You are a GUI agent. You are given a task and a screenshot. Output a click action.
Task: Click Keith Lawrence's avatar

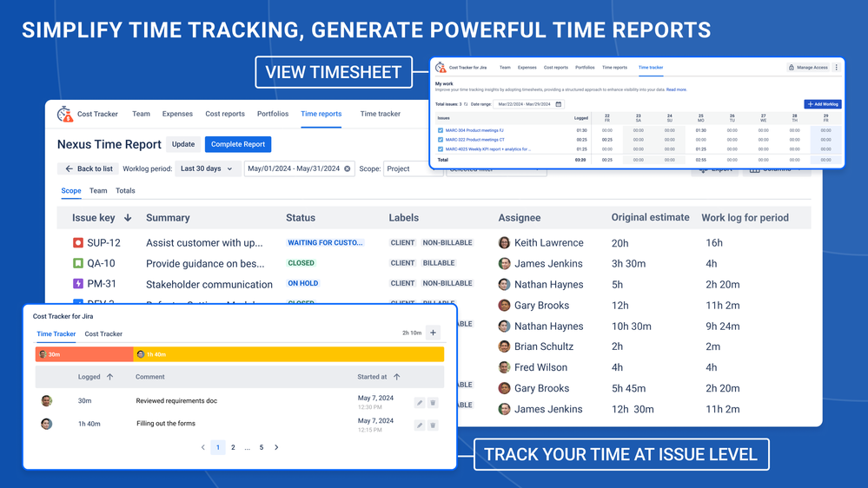[x=504, y=243]
